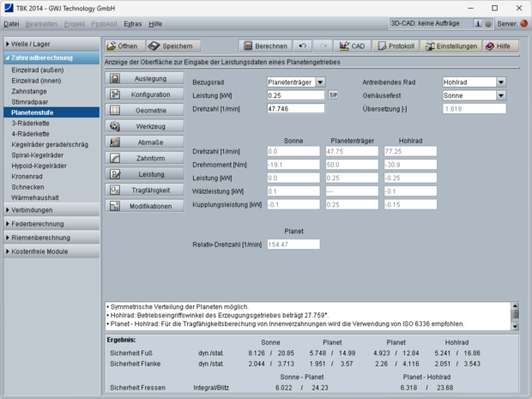Expand the Welle / Lager section
This screenshot has width=532, height=399.
click(x=51, y=43)
